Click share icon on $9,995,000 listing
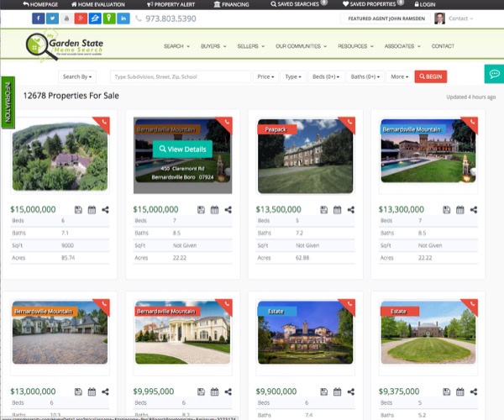This screenshot has height=420, width=504. (x=228, y=391)
